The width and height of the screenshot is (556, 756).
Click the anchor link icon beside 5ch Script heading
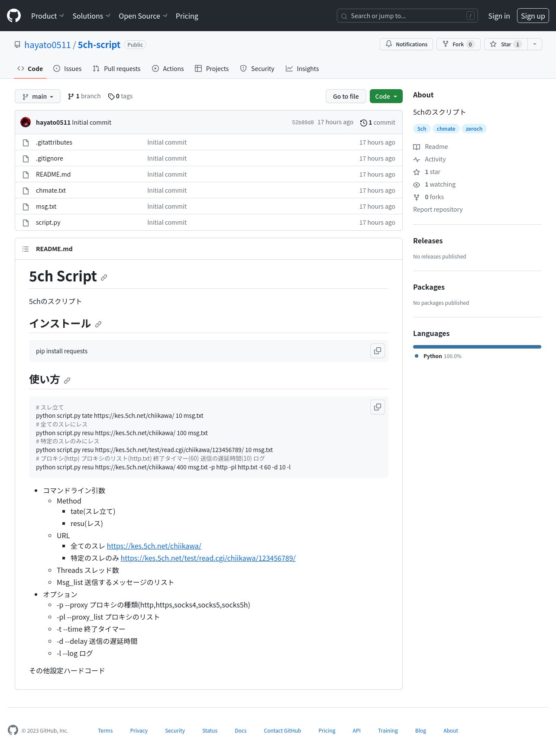click(x=104, y=278)
